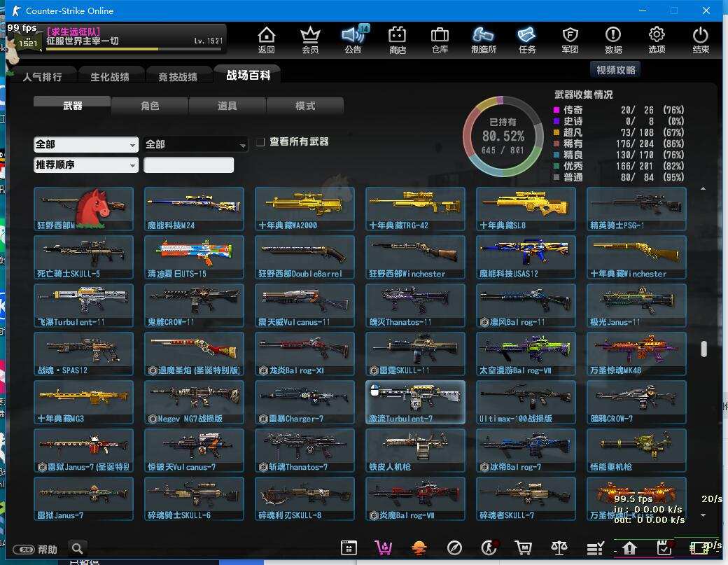Click the house alert icon
Viewport: 728px width, 565px height.
click(x=629, y=548)
